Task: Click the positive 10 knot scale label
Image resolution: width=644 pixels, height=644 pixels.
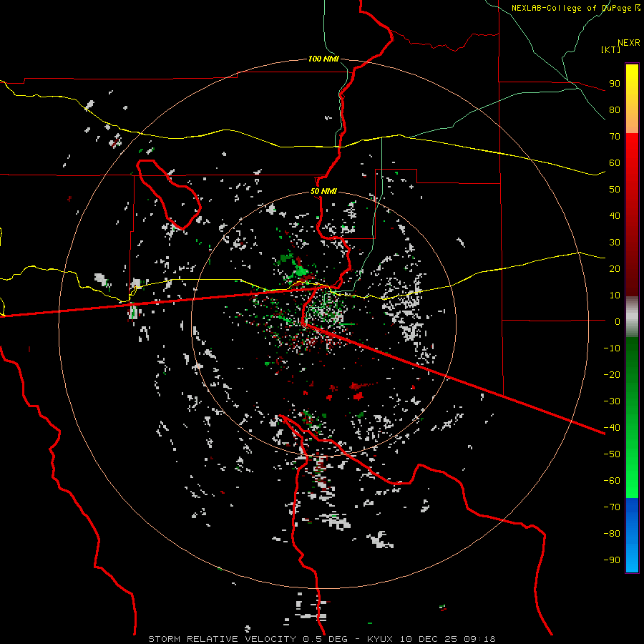Action: (x=615, y=296)
